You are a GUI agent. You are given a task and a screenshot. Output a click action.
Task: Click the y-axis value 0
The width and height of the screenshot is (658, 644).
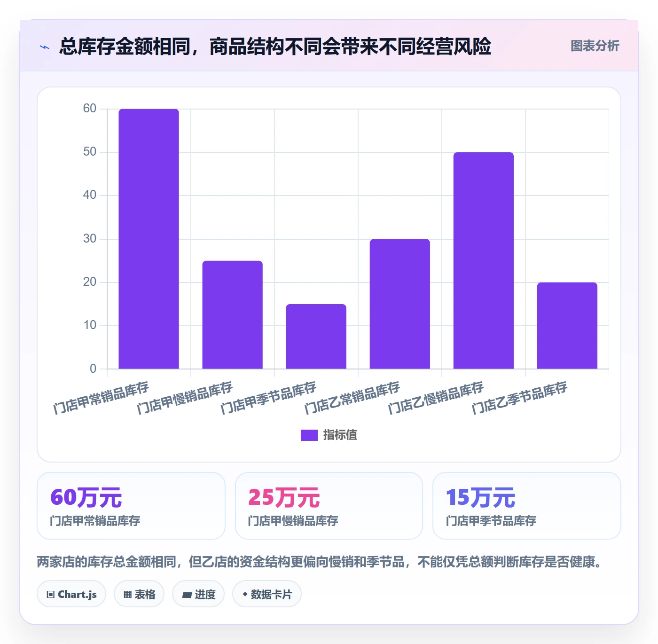pos(93,369)
